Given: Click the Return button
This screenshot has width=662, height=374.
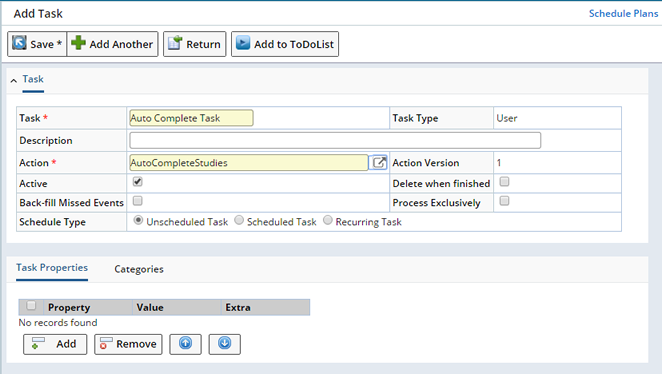Looking at the screenshot, I should 195,44.
